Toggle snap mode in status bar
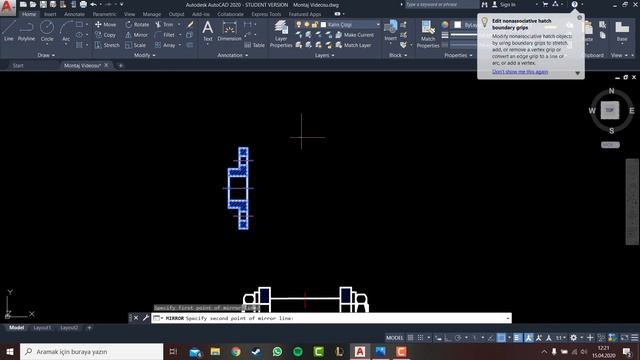The image size is (640, 360). (x=420, y=338)
